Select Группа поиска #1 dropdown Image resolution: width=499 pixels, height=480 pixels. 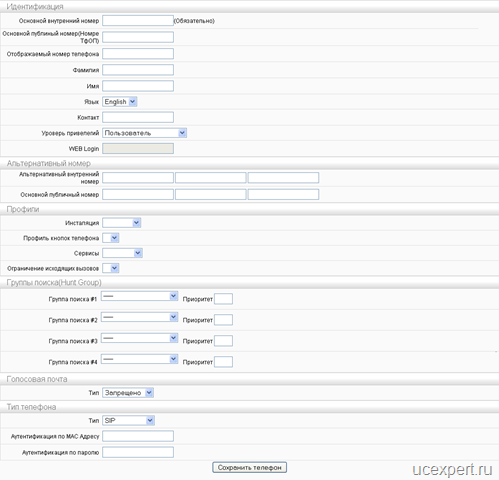coord(139,296)
